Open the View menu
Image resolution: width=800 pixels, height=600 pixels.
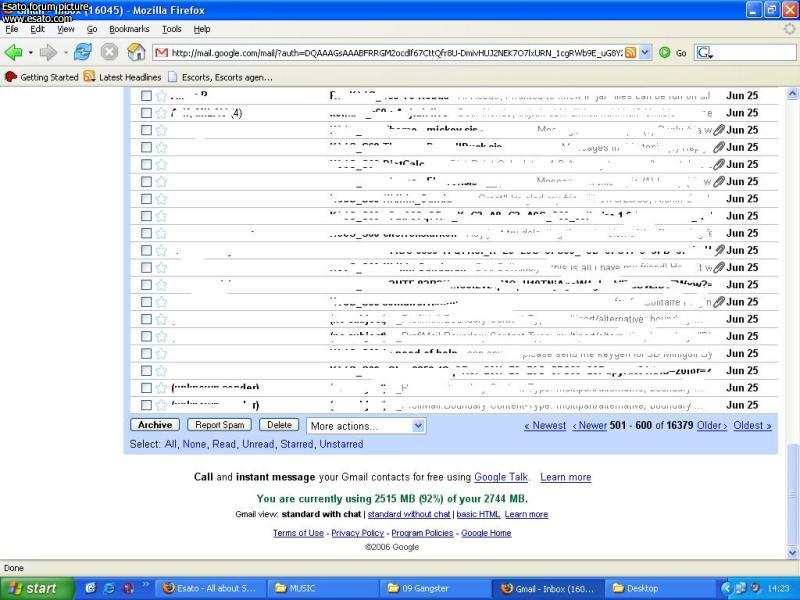(x=65, y=29)
